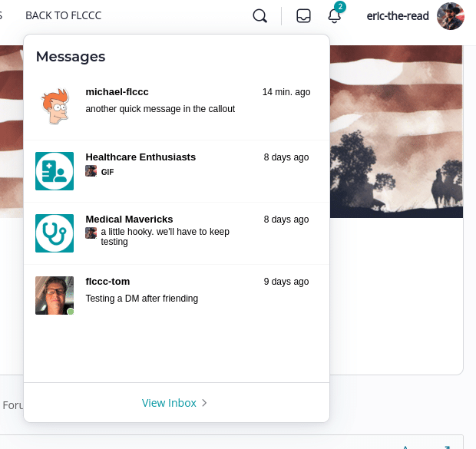Click the View Inbox link

pos(169,403)
